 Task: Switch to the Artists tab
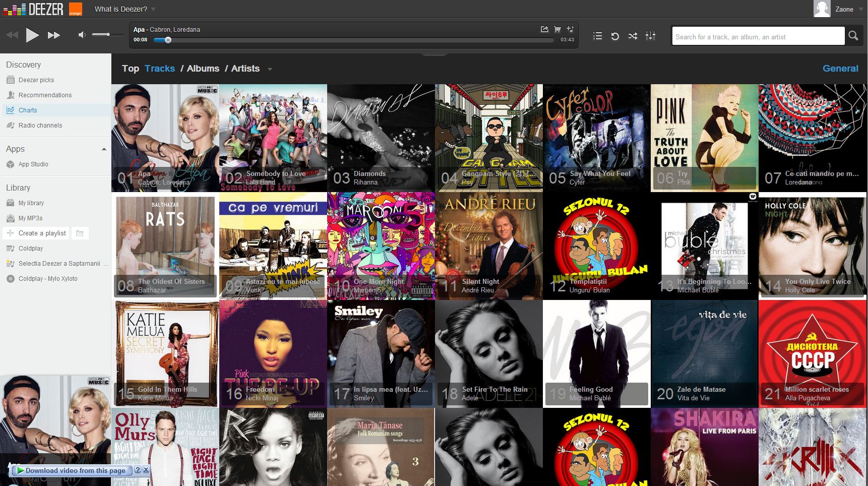pos(245,69)
